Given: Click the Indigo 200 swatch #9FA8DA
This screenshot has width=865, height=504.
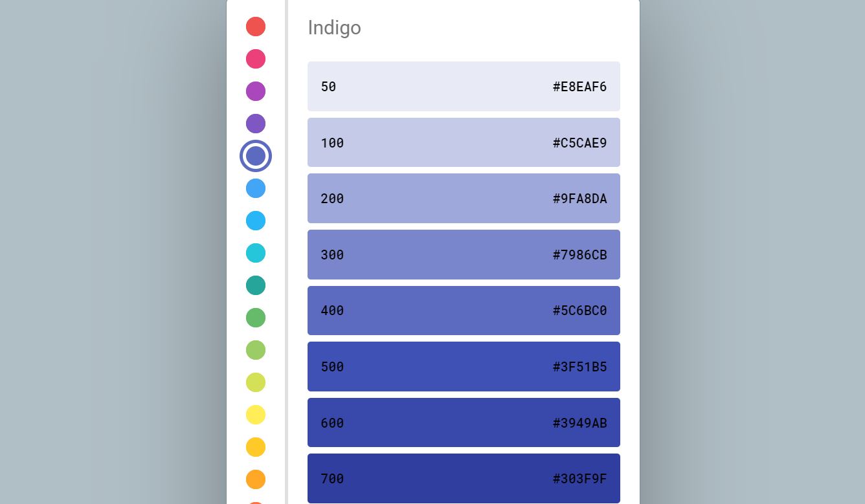Looking at the screenshot, I should (x=464, y=199).
